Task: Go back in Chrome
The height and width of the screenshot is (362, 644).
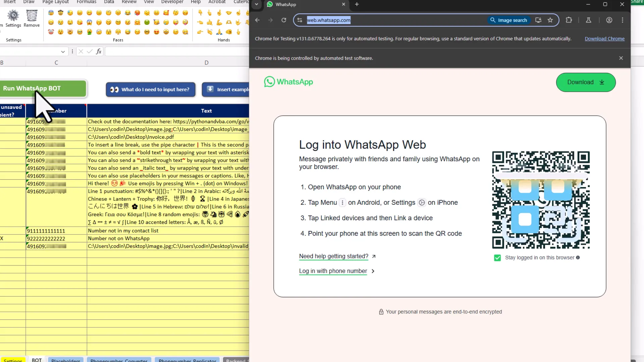Action: point(257,20)
